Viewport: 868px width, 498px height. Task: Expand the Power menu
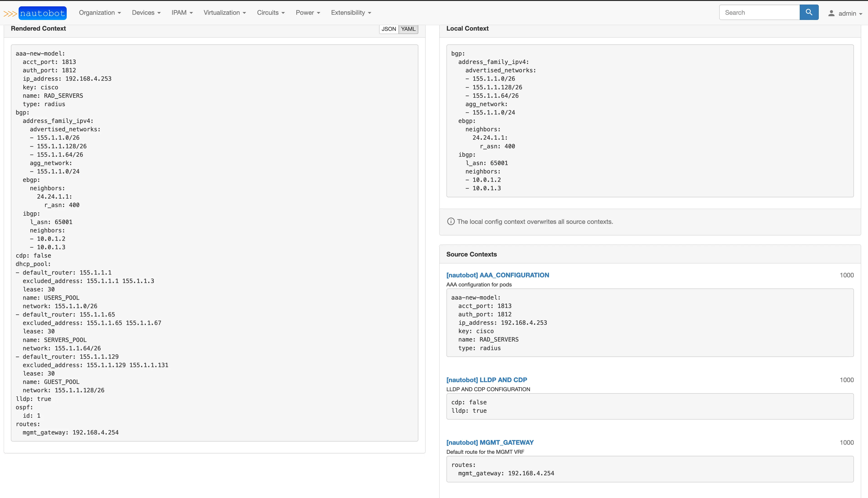pyautogui.click(x=308, y=13)
